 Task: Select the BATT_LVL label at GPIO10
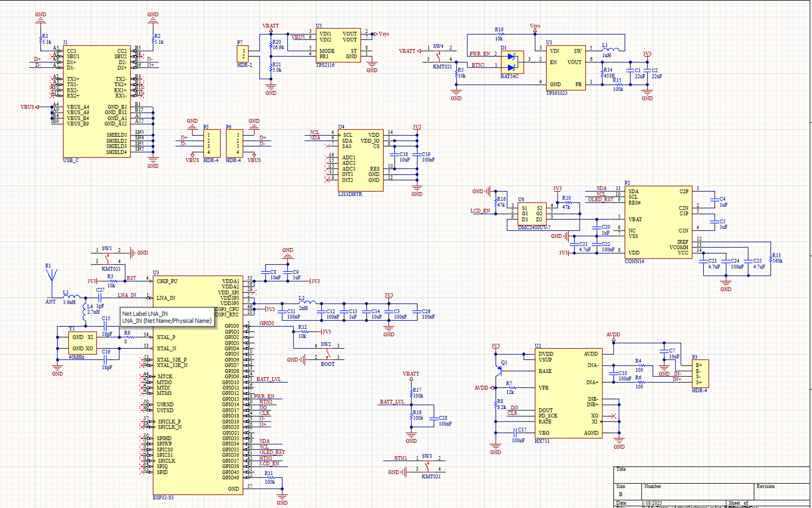(269, 379)
